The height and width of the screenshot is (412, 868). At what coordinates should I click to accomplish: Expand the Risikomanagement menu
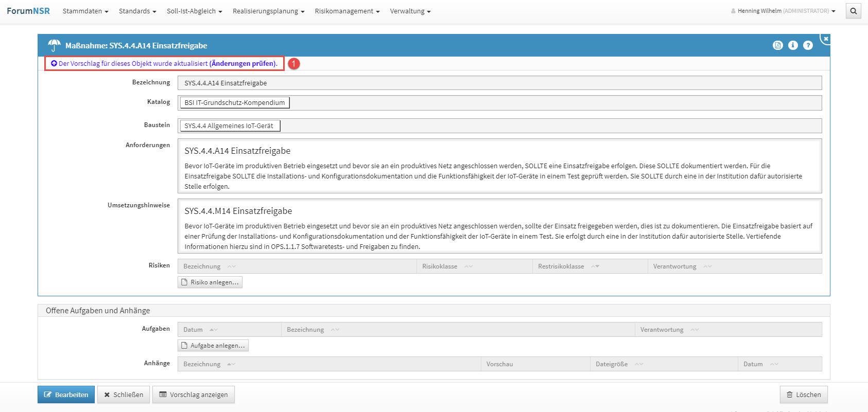347,11
